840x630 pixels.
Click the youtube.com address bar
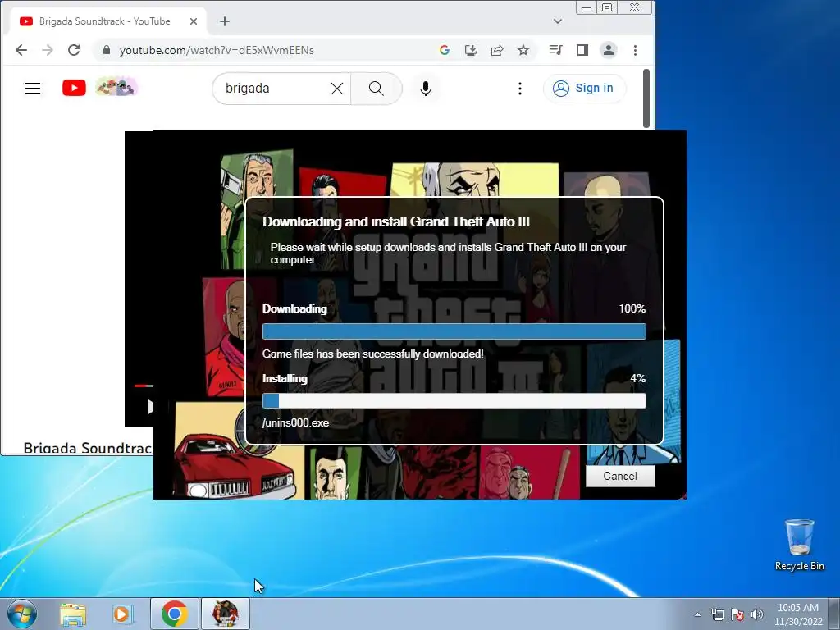(x=268, y=50)
